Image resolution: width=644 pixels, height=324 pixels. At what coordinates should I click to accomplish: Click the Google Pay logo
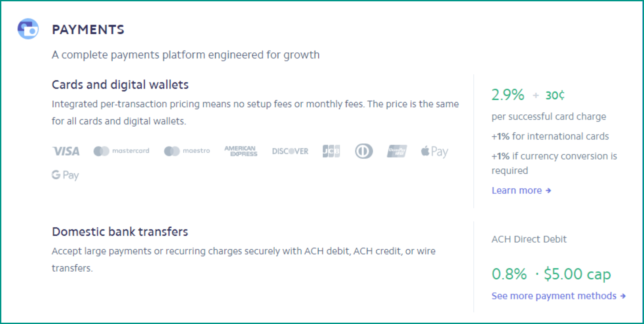click(x=65, y=175)
